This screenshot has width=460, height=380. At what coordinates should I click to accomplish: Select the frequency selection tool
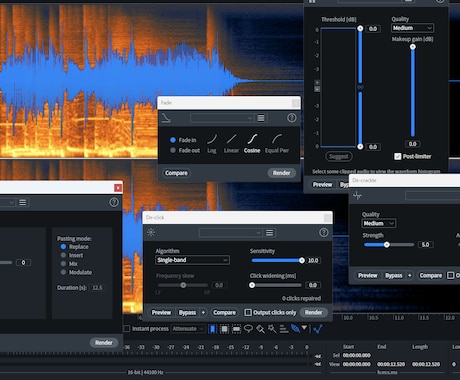(236, 329)
